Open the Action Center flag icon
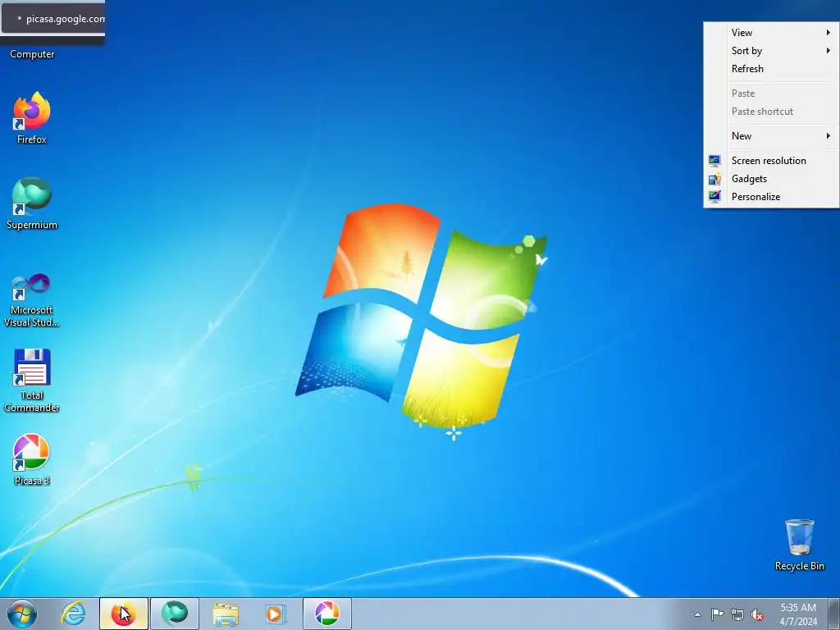This screenshot has height=630, width=840. click(717, 614)
